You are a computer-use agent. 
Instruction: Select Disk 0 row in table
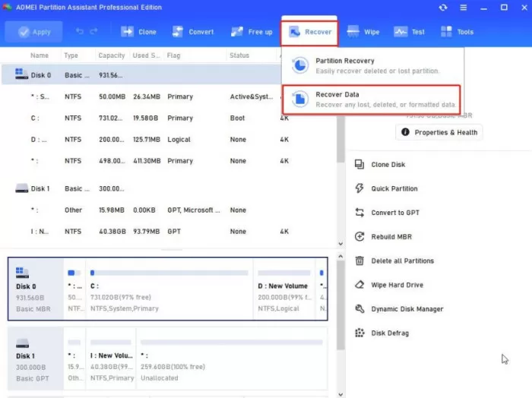(141, 75)
